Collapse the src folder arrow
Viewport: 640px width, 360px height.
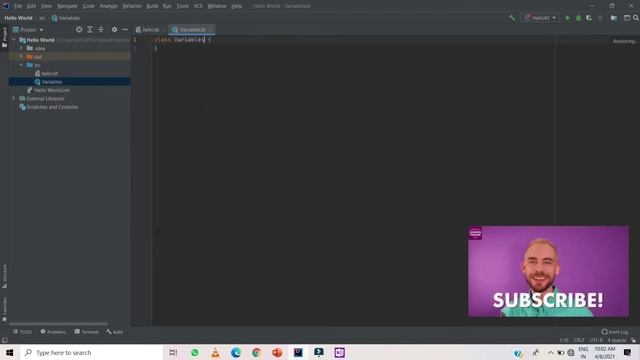tap(21, 65)
